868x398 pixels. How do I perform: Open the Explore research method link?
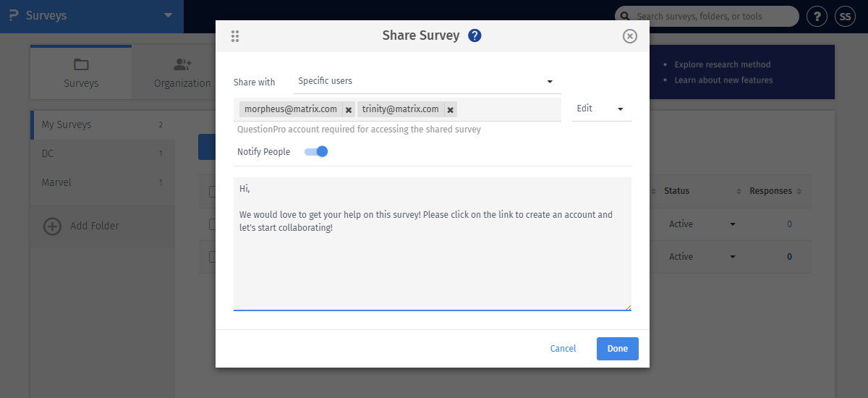[x=723, y=64]
